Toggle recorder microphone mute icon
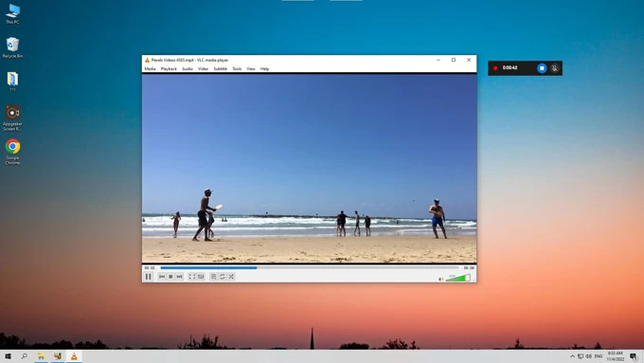 pyautogui.click(x=554, y=68)
